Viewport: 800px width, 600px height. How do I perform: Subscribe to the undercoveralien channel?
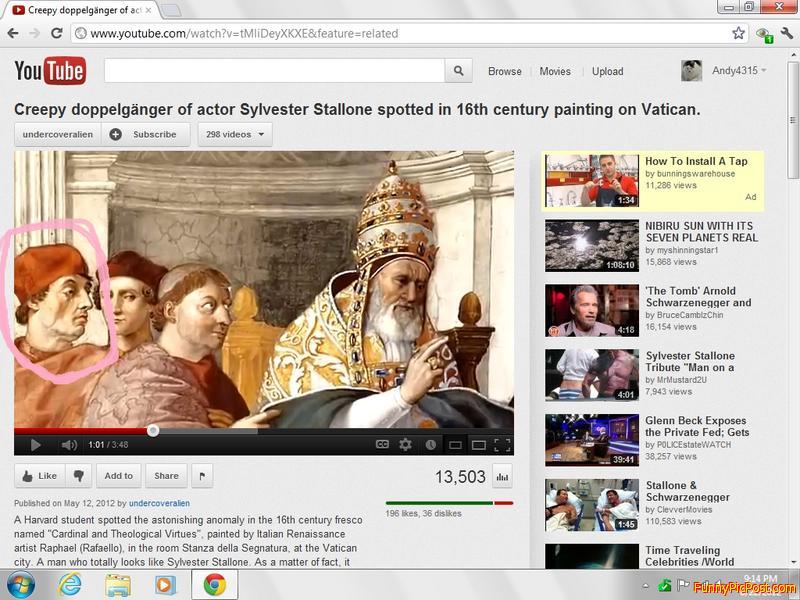146,135
